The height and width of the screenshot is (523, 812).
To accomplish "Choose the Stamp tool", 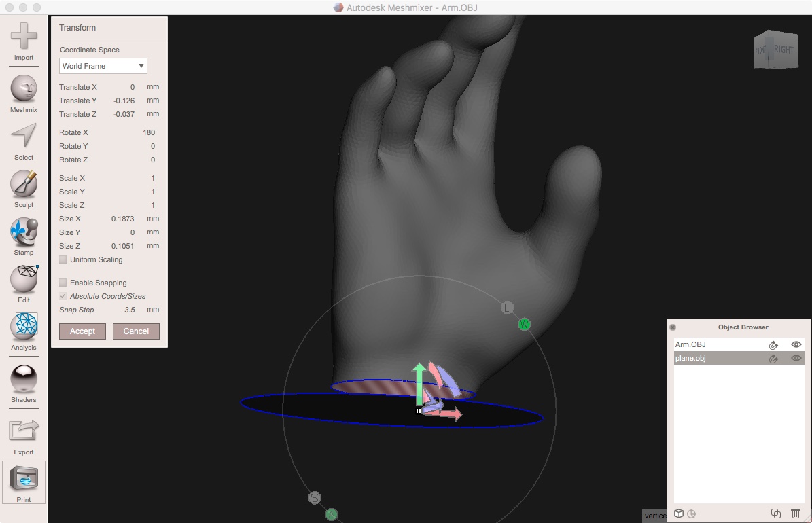I will (x=24, y=237).
